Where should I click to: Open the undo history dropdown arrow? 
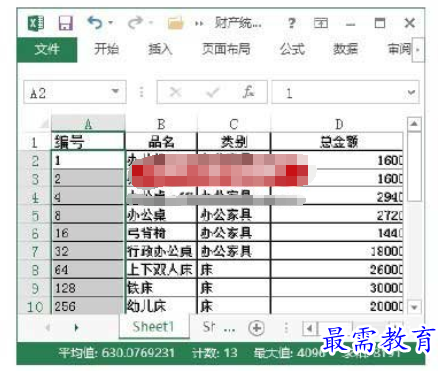(x=111, y=23)
